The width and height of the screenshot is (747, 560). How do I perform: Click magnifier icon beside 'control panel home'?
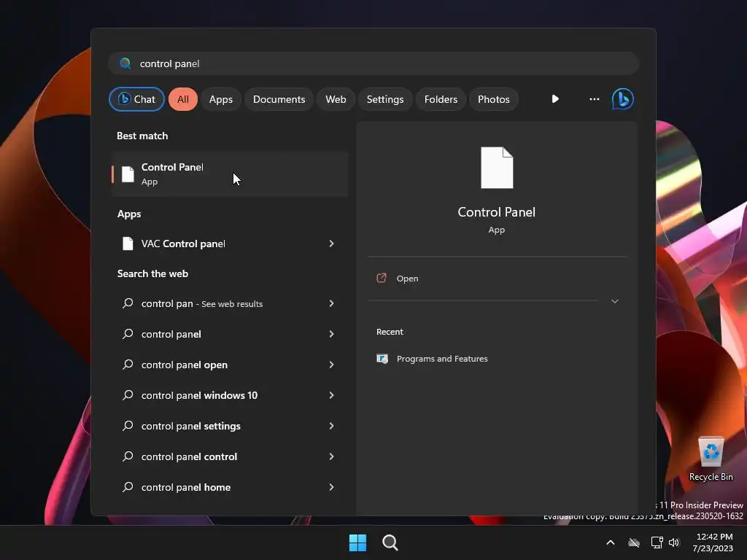128,486
